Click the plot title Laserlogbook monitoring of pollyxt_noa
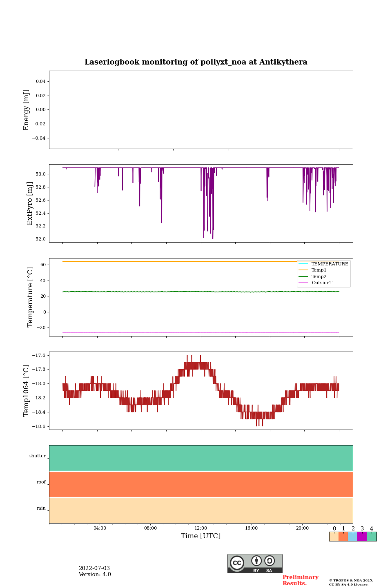The image size is (392, 588). (x=196, y=62)
